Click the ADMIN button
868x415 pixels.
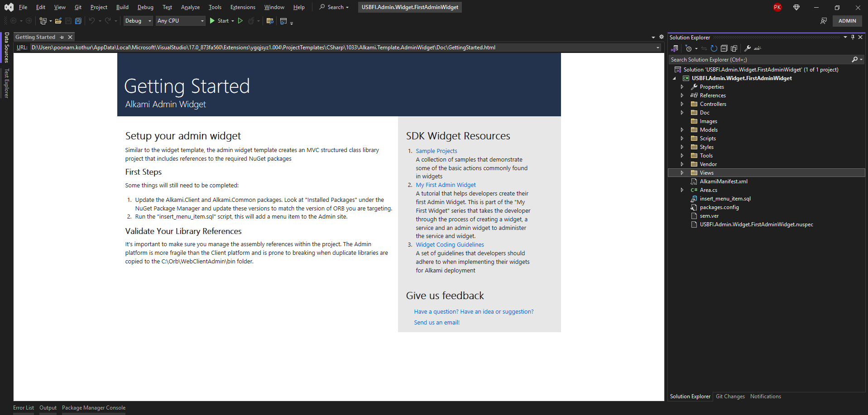click(x=847, y=21)
